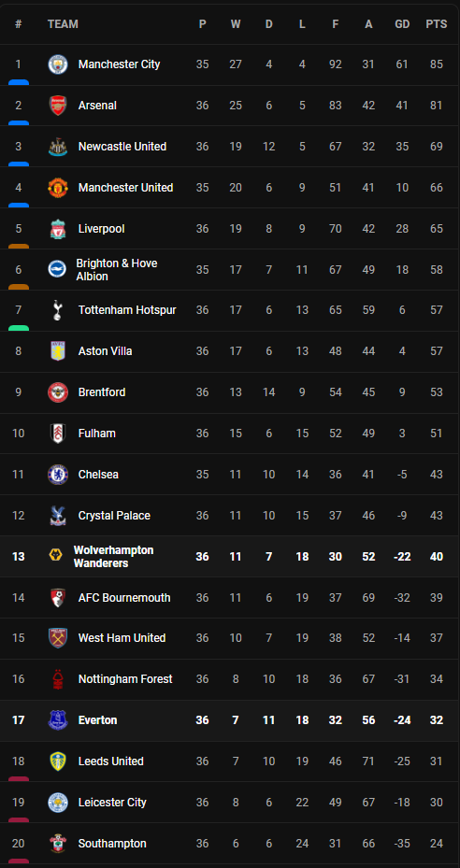Click Crystal Palace's points value of 43
The height and width of the screenshot is (868, 460).
tap(437, 516)
